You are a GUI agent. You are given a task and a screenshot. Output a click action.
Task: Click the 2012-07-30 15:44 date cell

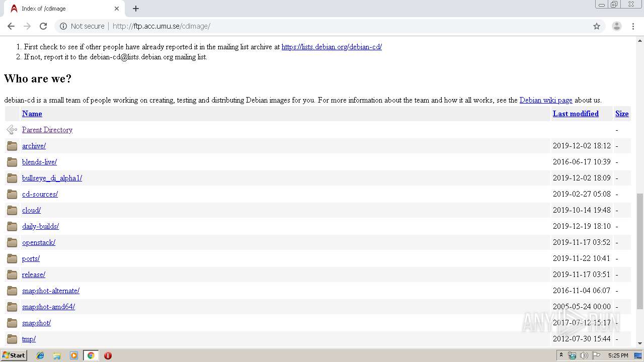582,339
